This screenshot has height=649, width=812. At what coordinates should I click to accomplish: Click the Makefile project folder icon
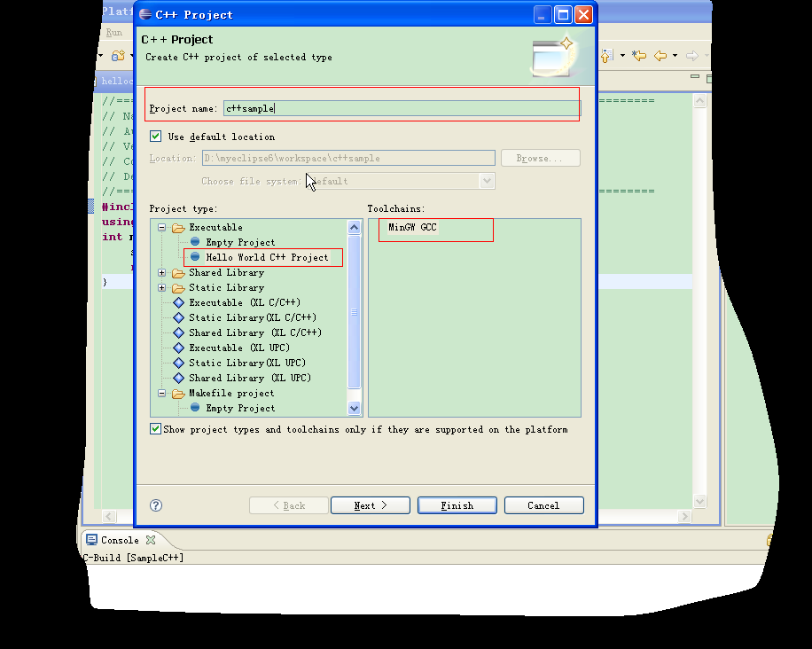point(178,394)
